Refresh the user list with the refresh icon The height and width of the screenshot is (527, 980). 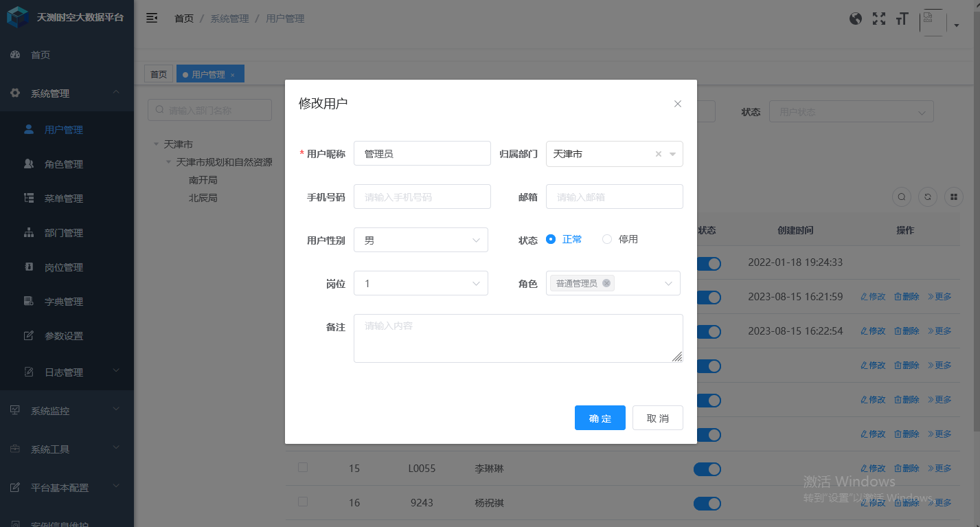927,197
